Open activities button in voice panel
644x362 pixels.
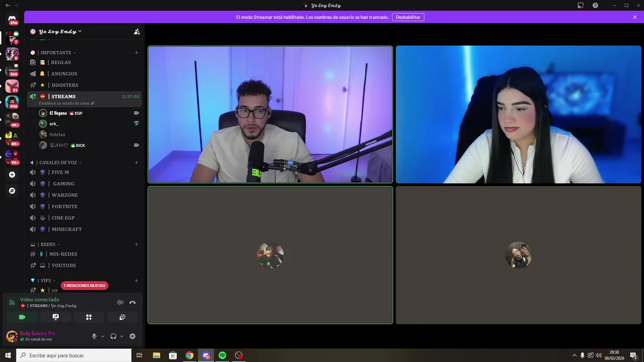89,317
